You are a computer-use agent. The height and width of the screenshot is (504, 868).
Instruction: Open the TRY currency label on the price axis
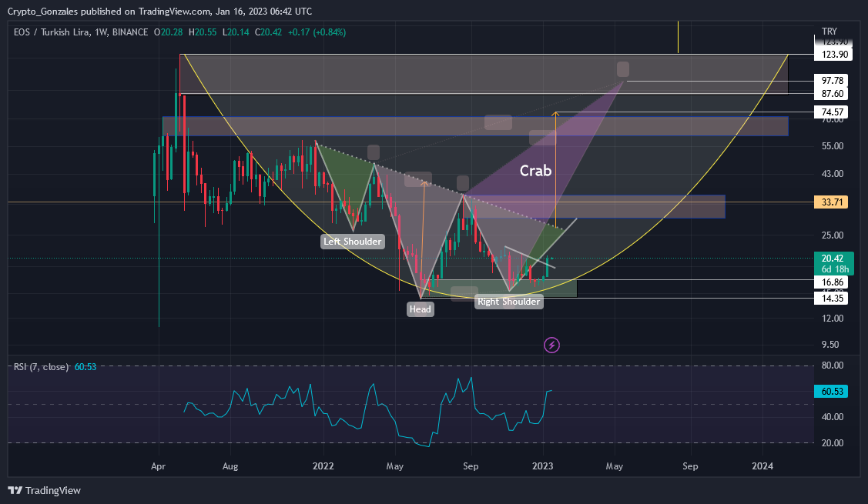pos(829,31)
